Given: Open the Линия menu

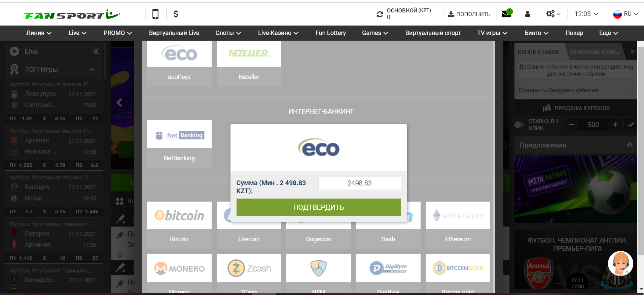Looking at the screenshot, I should tap(39, 33).
